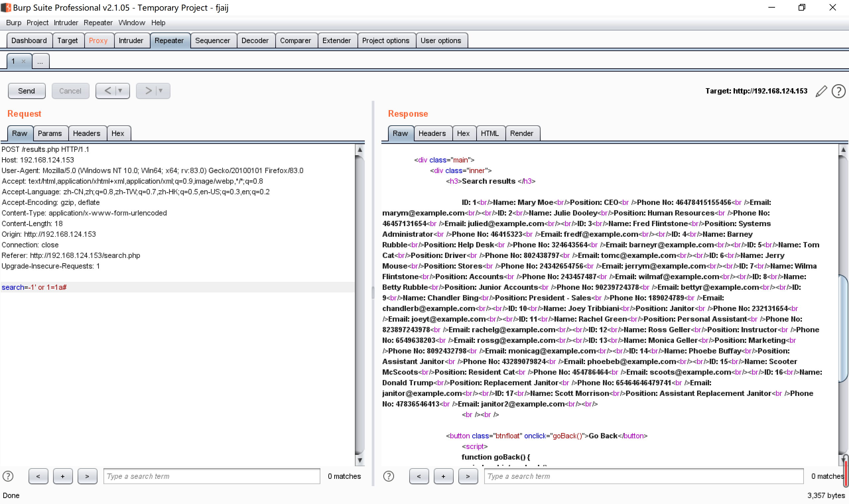
Task: Click request pane scroll down arrow
Action: [x=359, y=460]
